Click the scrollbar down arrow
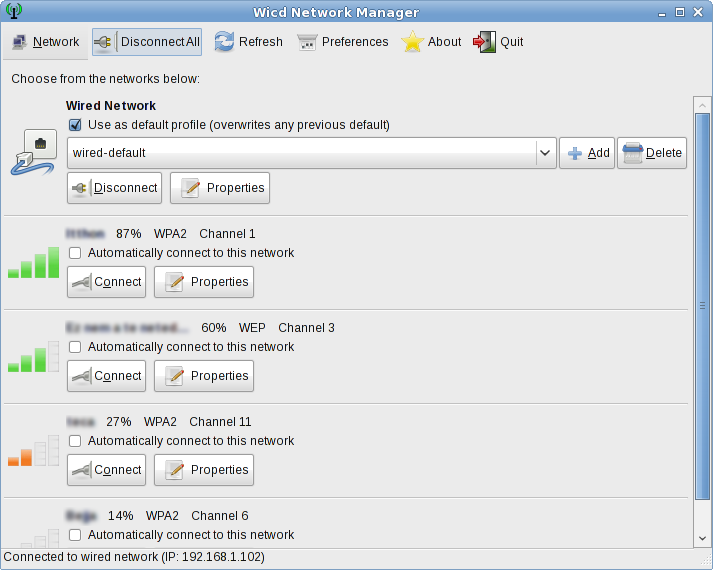The width and height of the screenshot is (713, 570). [x=703, y=538]
